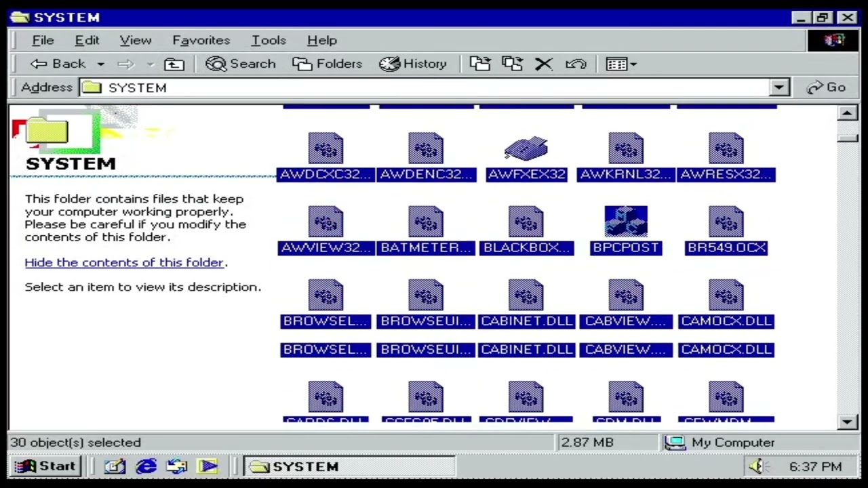Open the Search pane

(x=241, y=64)
